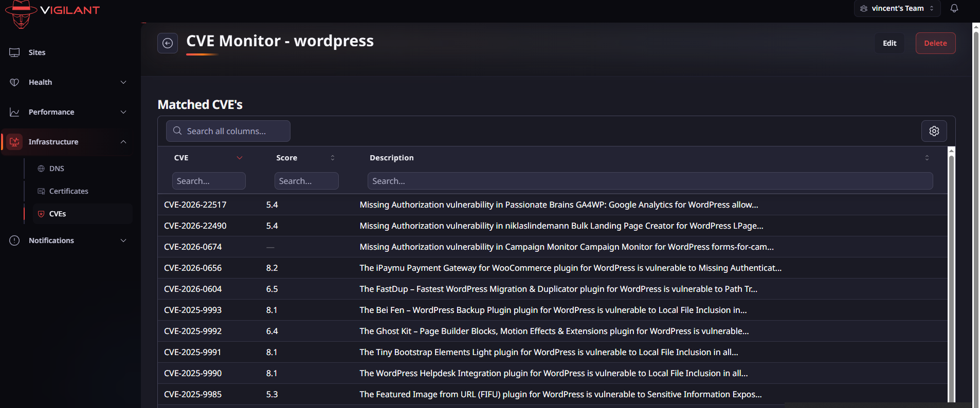
Task: Click the 6.5 score cell
Action: click(x=272, y=289)
